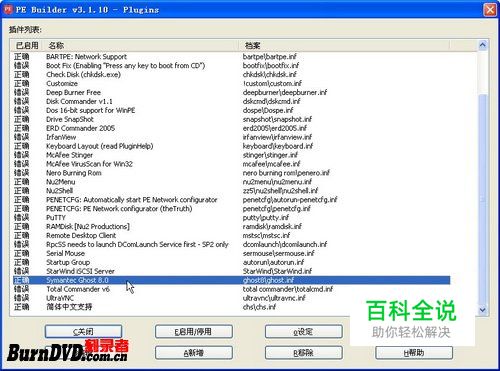Select Deep Burner Free row

click(232, 93)
